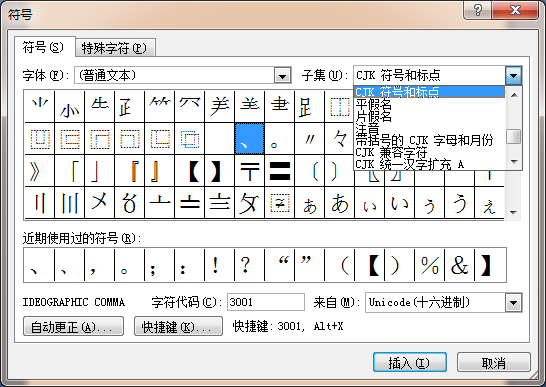The width and height of the screenshot is (546, 387).
Task: Choose 带括号的 CJK 字母和月份 subset
Action: pyautogui.click(x=429, y=140)
